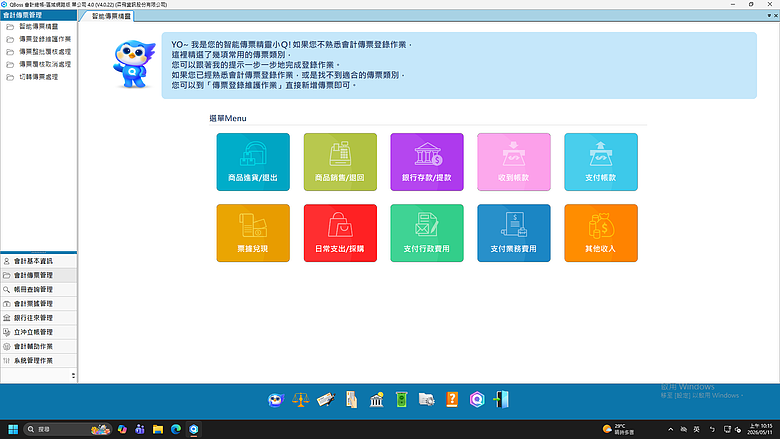Open the 會計輔助作業 module
The width and height of the screenshot is (780, 439).
click(39, 347)
